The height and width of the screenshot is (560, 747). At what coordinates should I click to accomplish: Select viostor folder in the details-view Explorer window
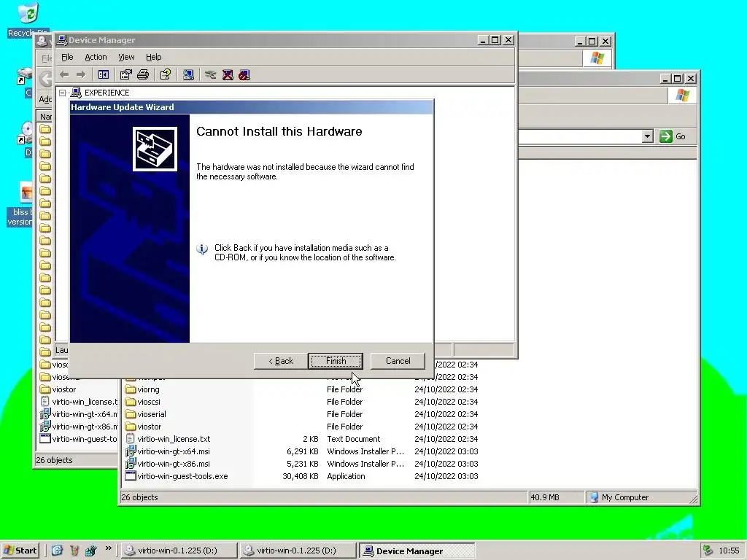(149, 427)
